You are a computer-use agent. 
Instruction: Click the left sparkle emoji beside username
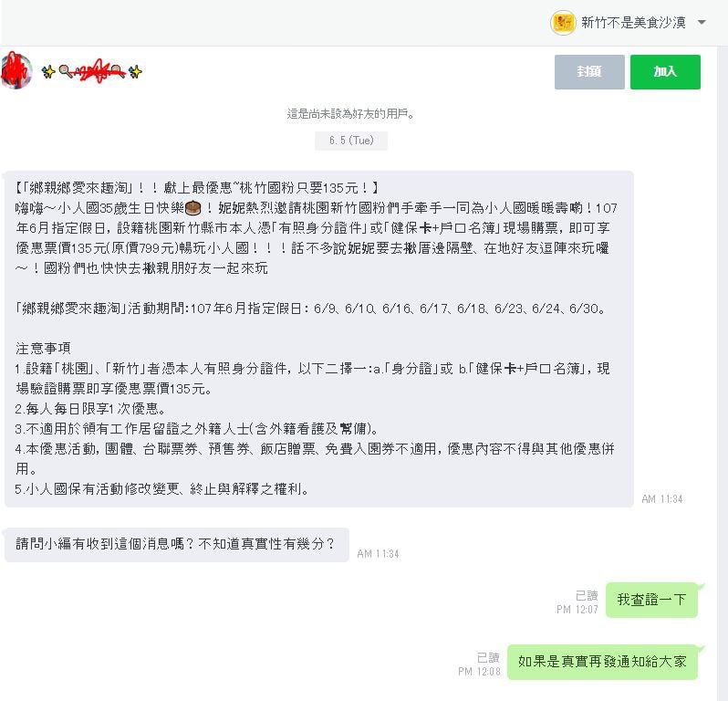click(47, 72)
